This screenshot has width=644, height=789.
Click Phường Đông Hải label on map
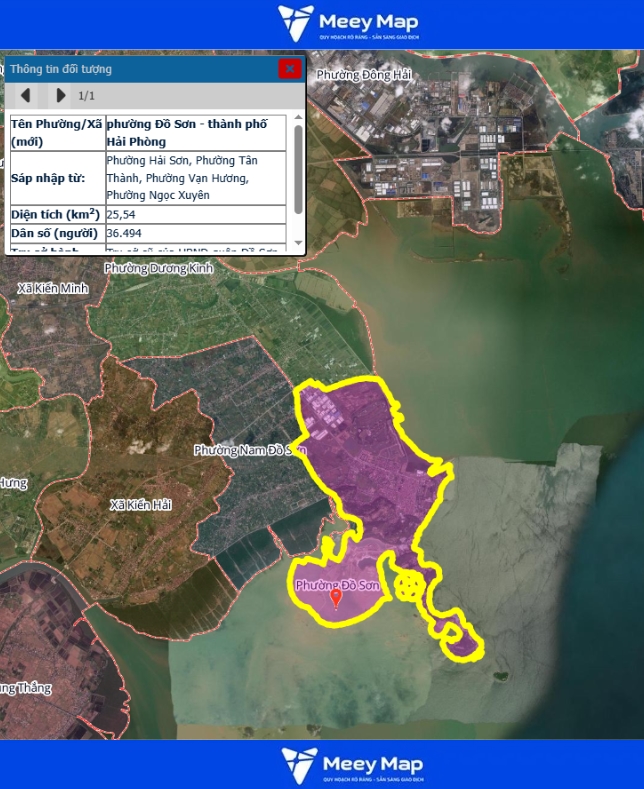(363, 75)
